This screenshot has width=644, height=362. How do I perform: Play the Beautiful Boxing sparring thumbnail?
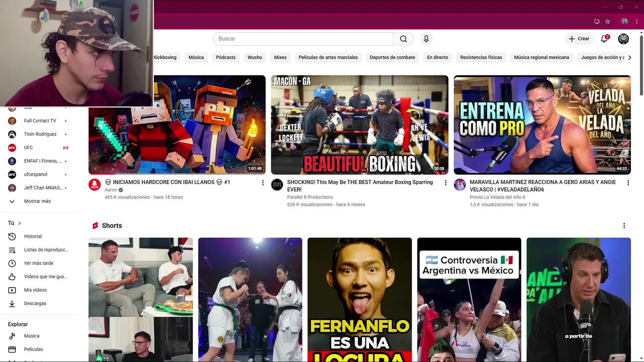[360, 125]
